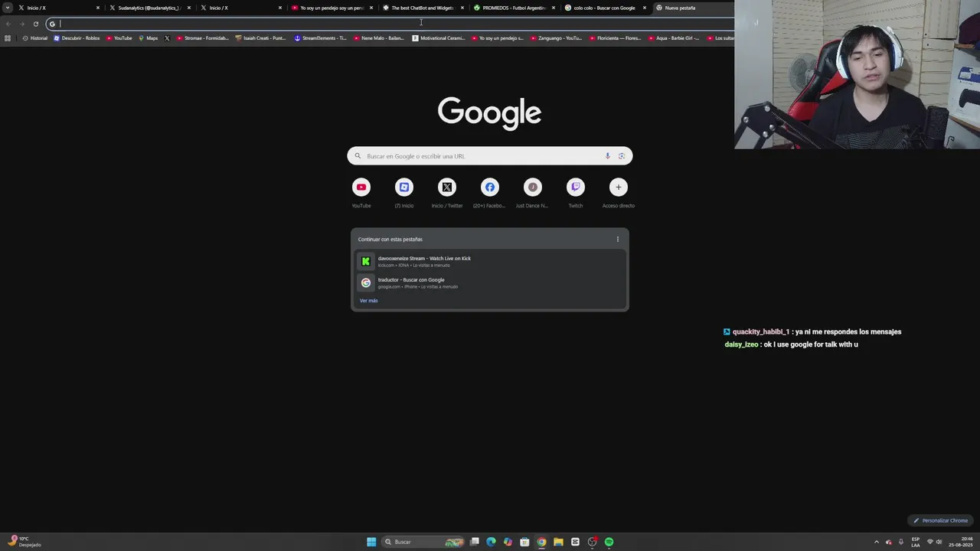Start voice search with microphone icon
The height and width of the screenshot is (551, 980).
tap(608, 156)
